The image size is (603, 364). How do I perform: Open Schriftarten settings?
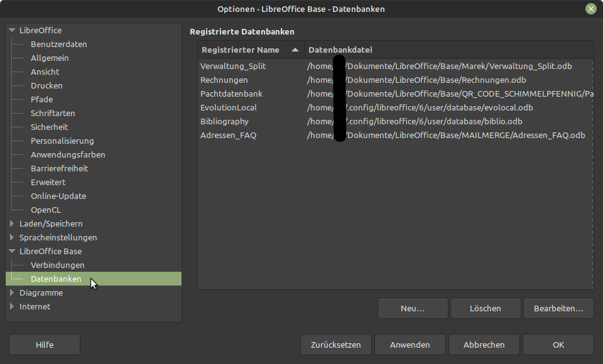coord(53,114)
